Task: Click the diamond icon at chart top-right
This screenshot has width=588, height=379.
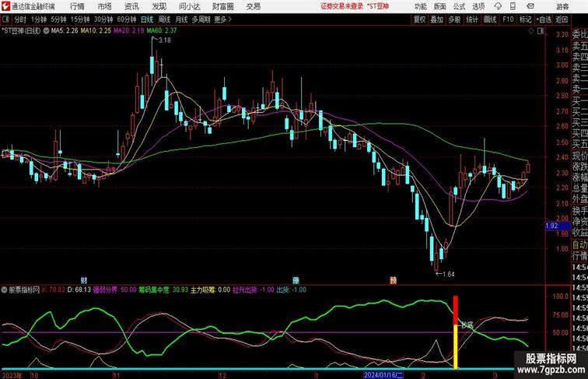Action: click(x=531, y=31)
